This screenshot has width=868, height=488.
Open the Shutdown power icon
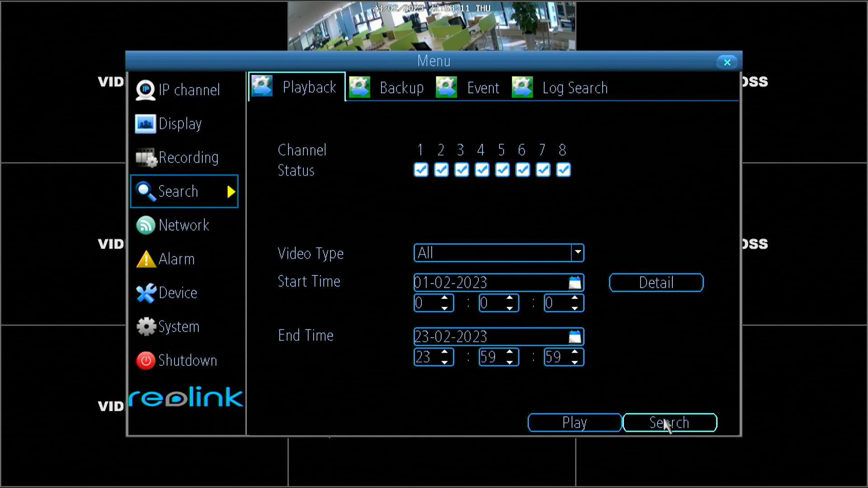click(145, 360)
